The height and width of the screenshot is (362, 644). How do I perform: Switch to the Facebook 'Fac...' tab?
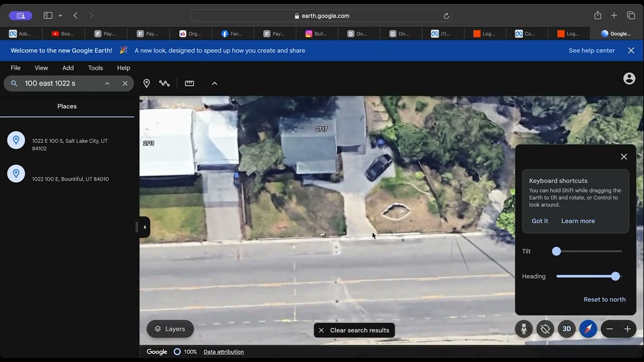[x=232, y=34]
